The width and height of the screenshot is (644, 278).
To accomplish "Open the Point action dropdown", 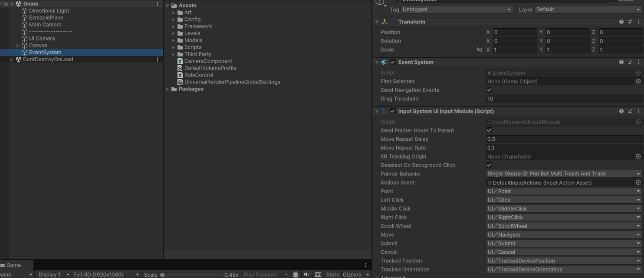I will coord(564,191).
